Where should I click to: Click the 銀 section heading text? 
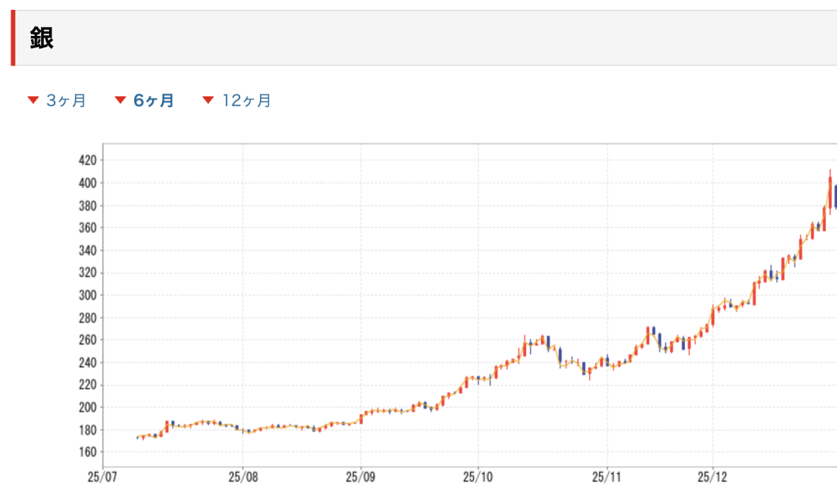(42, 38)
